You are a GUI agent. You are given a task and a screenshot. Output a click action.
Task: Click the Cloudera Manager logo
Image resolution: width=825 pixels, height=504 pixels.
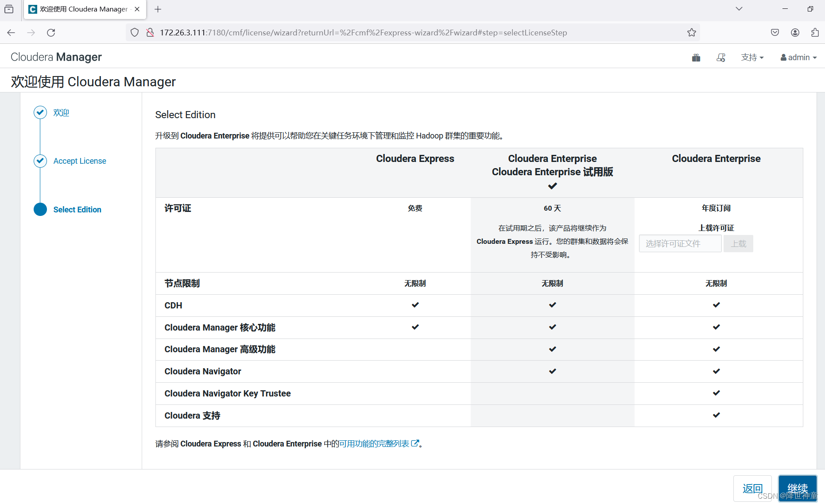56,57
